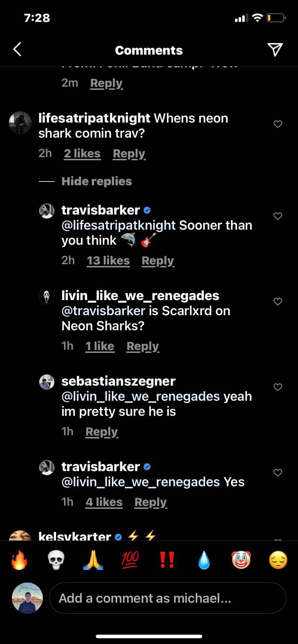Viewport: 298px width, 644px height.
Task: Reply to livin_like_we_renegades' Scarlxrd question
Action: tap(143, 346)
